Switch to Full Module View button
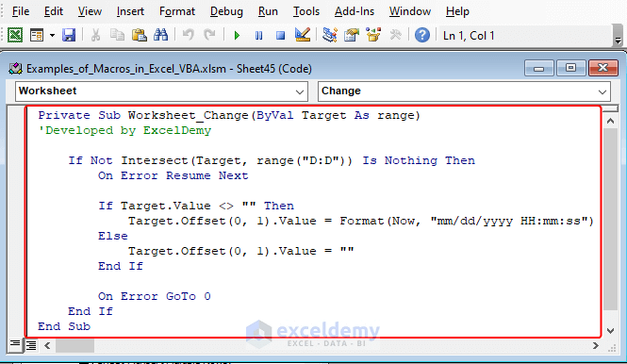Screen dimensions: 627x364 (x=31, y=345)
